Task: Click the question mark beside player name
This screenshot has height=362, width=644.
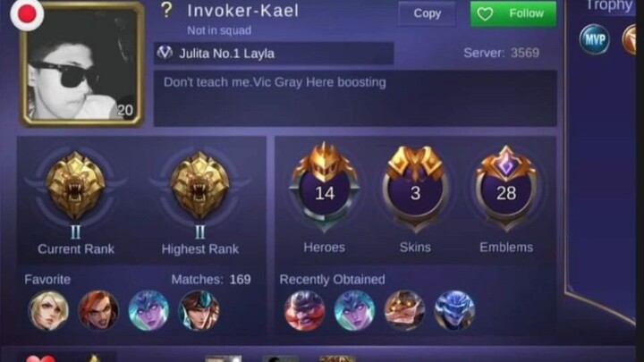Action: 166,10
